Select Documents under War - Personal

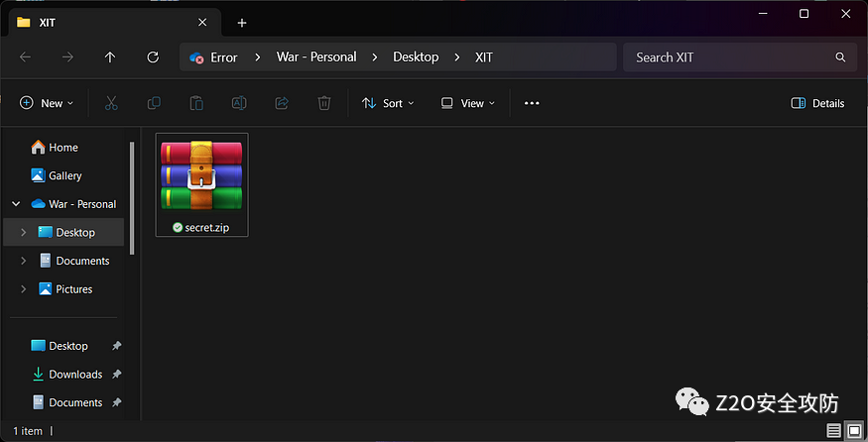73,261
